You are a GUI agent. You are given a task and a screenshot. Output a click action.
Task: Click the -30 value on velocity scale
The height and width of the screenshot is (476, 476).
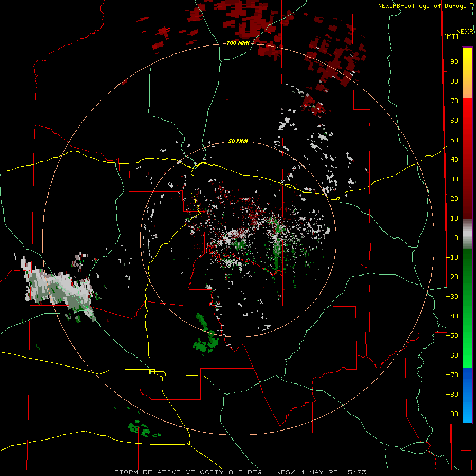(x=452, y=297)
